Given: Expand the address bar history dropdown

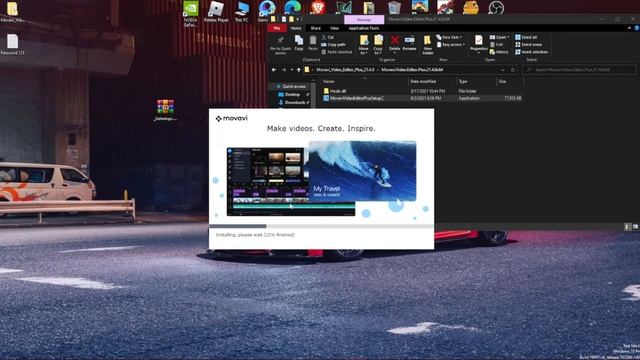Looking at the screenshot, I should pos(503,70).
